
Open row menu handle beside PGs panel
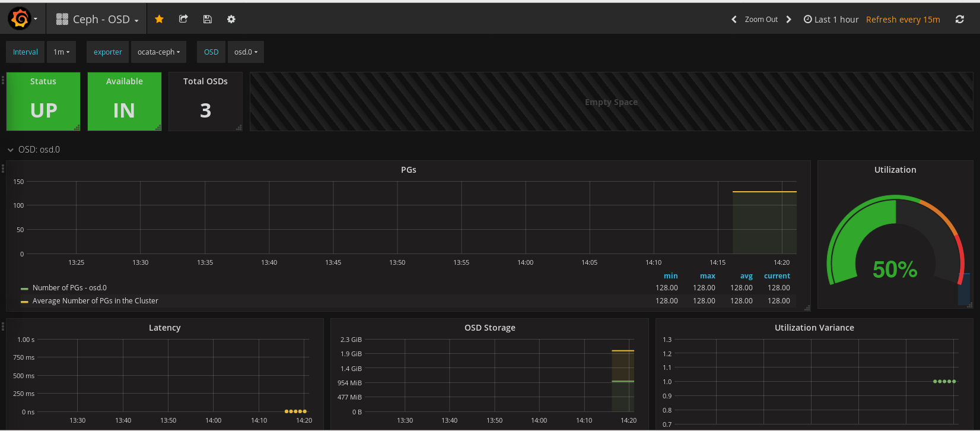3,169
